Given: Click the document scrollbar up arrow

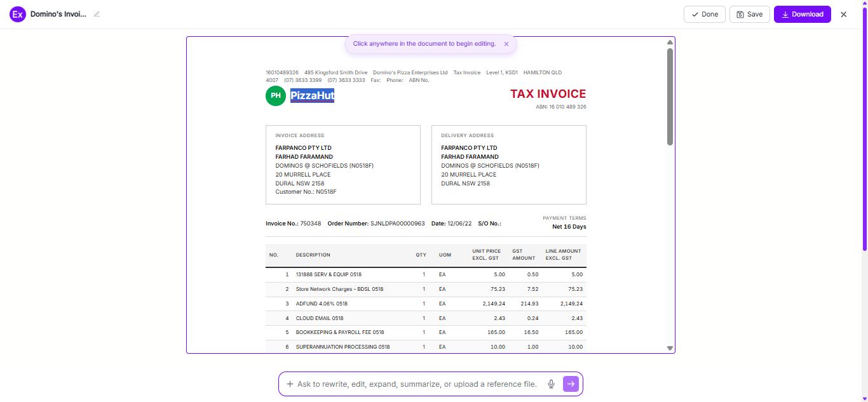Looking at the screenshot, I should pos(670,43).
